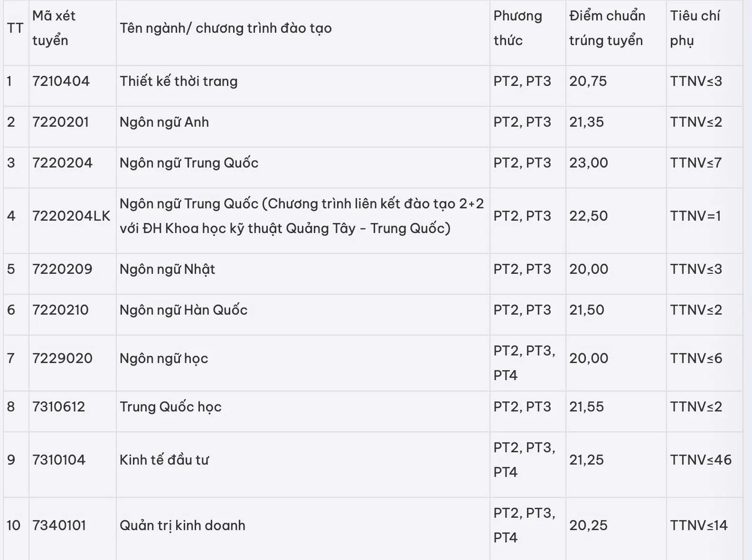Viewport: 752px width, 560px height.
Task: Click the 'Điểm chuẩn trúng tuyển' column header
Action: (607, 28)
